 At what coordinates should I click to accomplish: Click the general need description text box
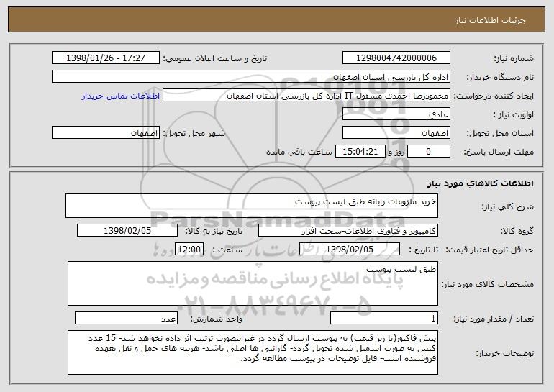(x=252, y=206)
